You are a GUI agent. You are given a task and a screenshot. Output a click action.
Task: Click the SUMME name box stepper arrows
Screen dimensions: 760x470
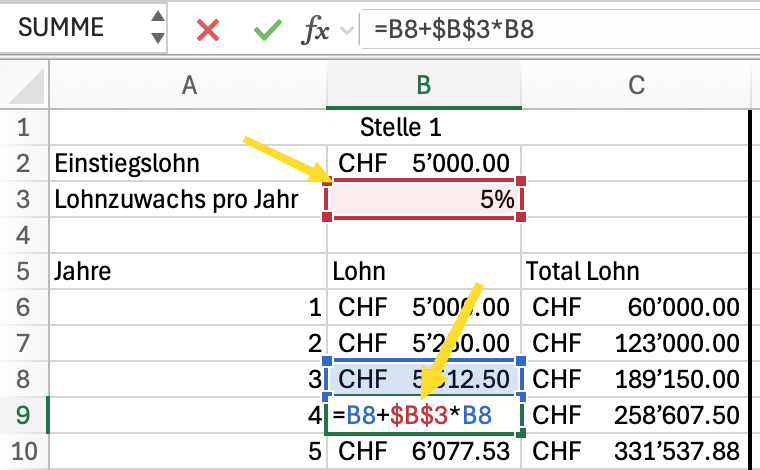156,28
